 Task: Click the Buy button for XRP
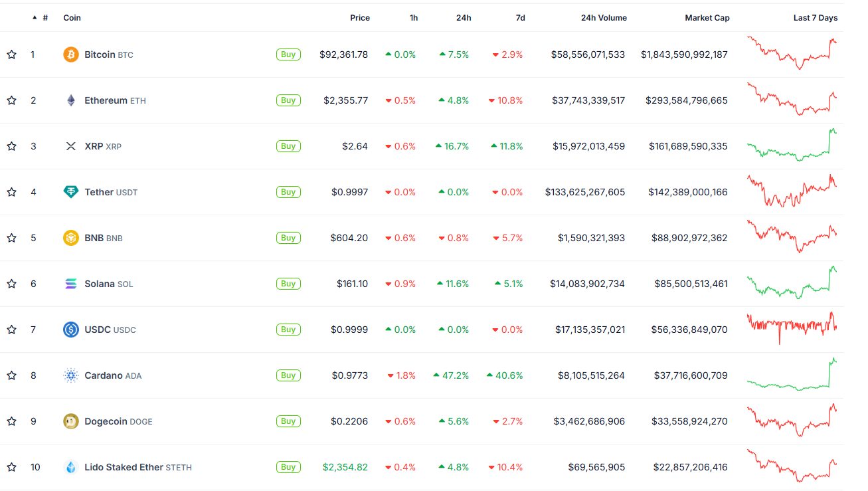click(x=288, y=146)
